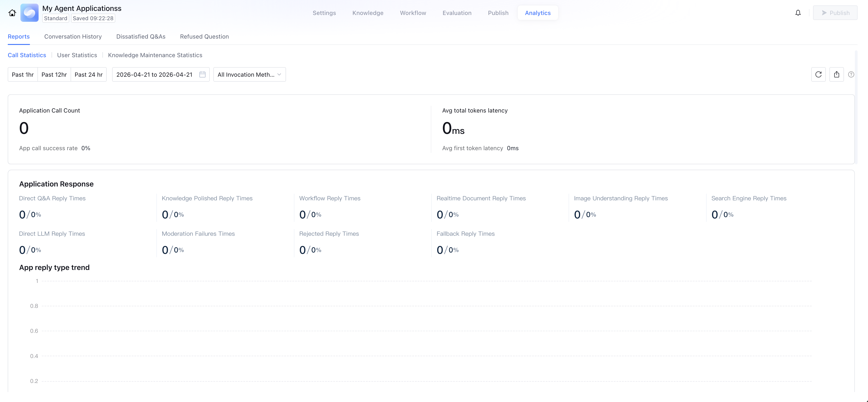Switch to the Conversation History tab

(73, 36)
